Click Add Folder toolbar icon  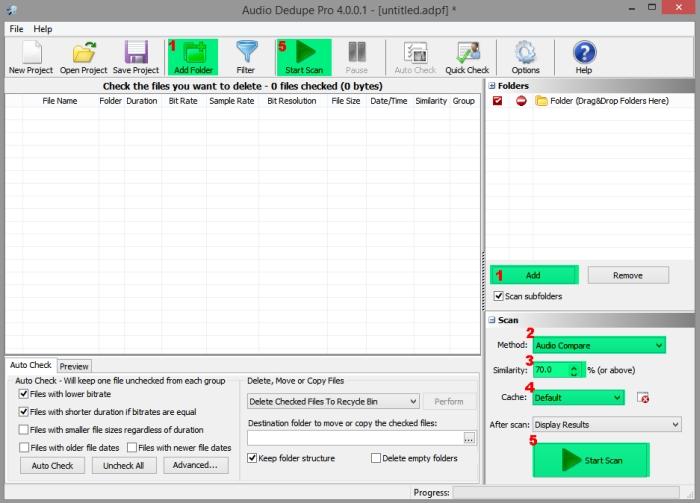[x=193, y=57]
